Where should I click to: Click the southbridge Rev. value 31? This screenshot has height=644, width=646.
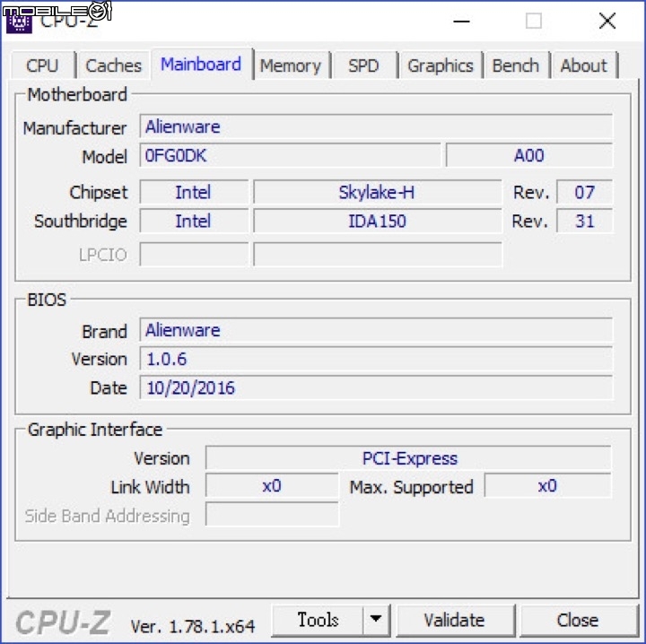coord(584,221)
